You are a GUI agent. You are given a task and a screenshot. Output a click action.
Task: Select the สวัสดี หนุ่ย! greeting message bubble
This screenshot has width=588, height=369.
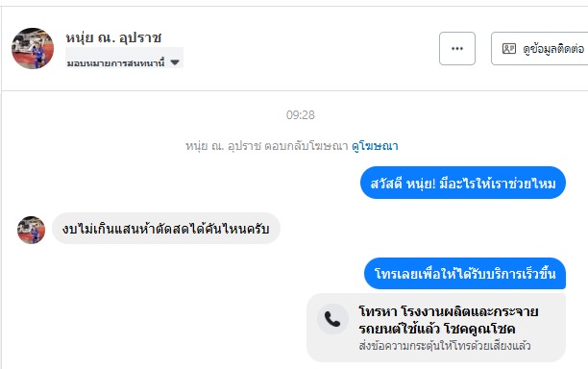point(463,183)
